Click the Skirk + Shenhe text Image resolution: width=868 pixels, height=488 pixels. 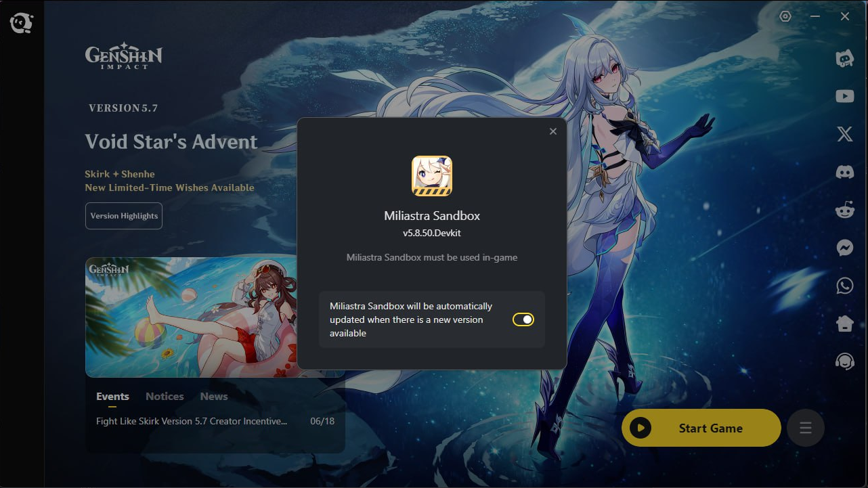(x=120, y=174)
